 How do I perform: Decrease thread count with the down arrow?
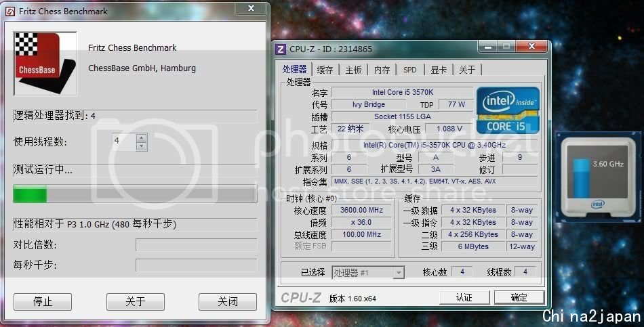pyautogui.click(x=141, y=146)
